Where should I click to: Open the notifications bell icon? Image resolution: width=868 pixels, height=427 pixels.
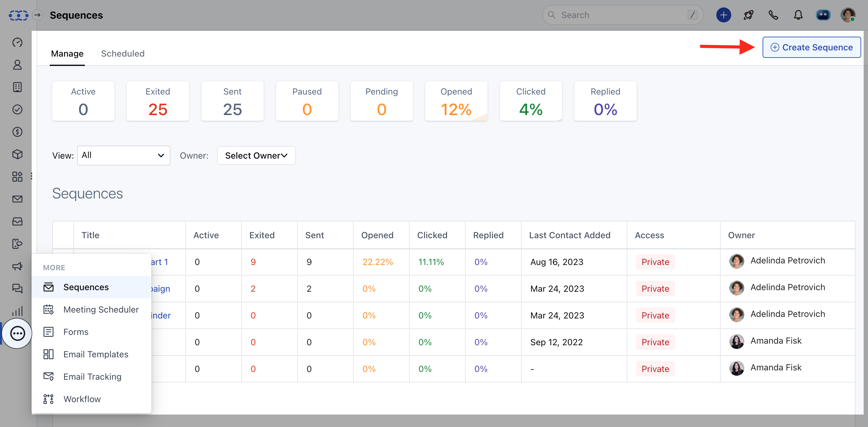tap(798, 15)
